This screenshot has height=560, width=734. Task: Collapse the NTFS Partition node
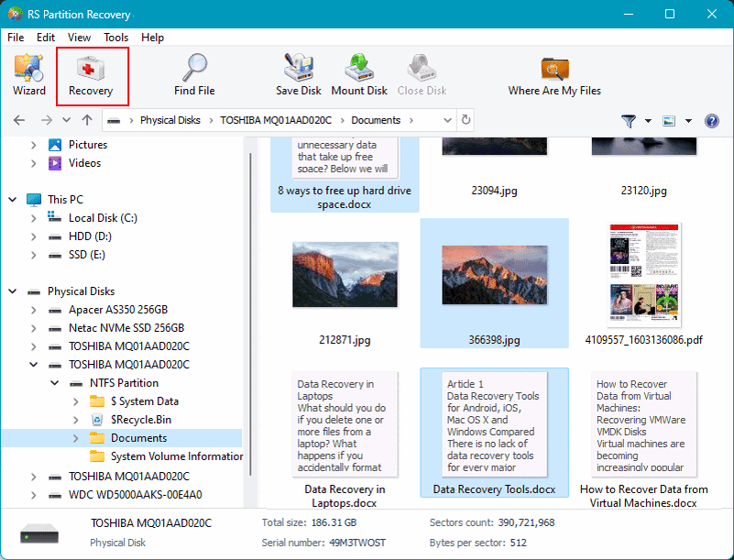[55, 383]
